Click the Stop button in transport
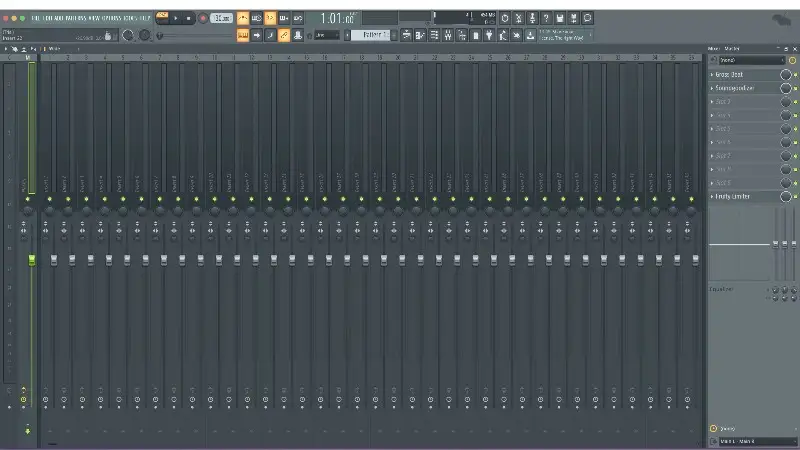 click(189, 18)
